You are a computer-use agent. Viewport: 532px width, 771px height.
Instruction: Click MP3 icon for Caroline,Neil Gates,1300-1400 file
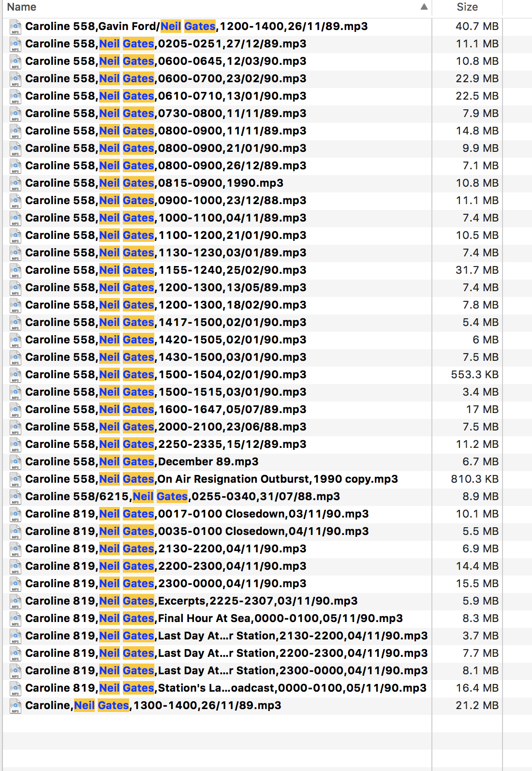tap(15, 706)
